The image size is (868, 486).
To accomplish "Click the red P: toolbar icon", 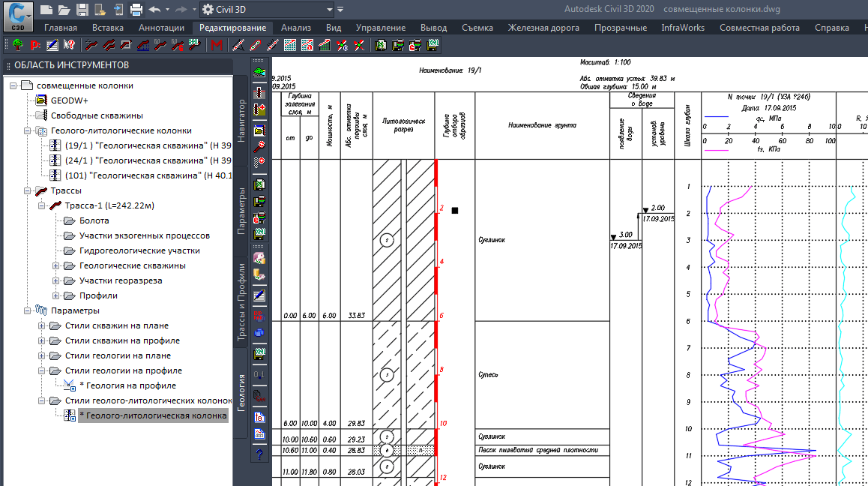I will tap(35, 46).
